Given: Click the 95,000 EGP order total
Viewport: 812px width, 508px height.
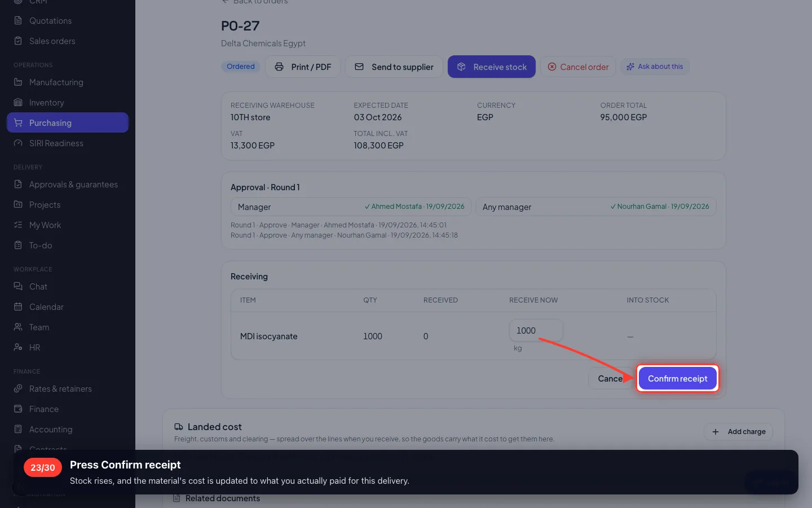Looking at the screenshot, I should click(x=624, y=117).
